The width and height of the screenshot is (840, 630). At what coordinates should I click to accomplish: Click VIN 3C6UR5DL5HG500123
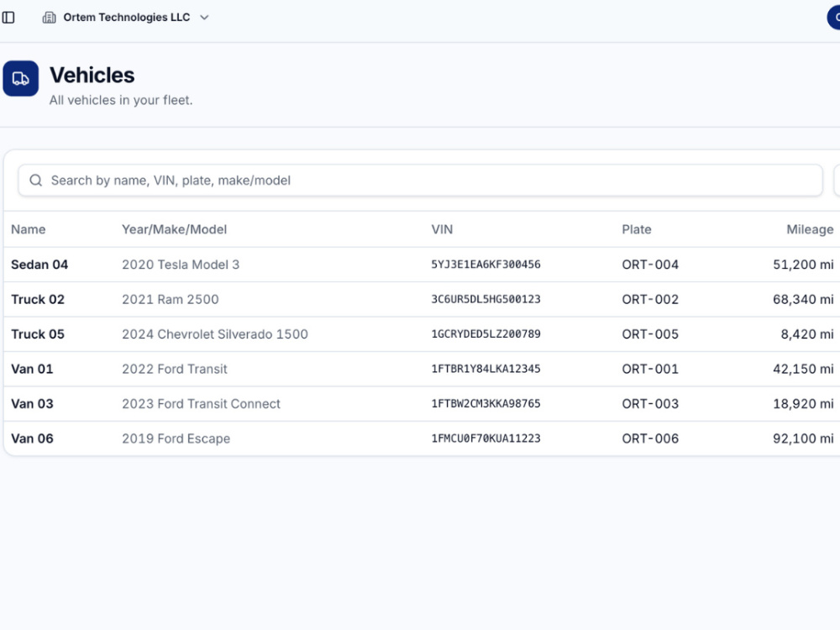pyautogui.click(x=486, y=300)
